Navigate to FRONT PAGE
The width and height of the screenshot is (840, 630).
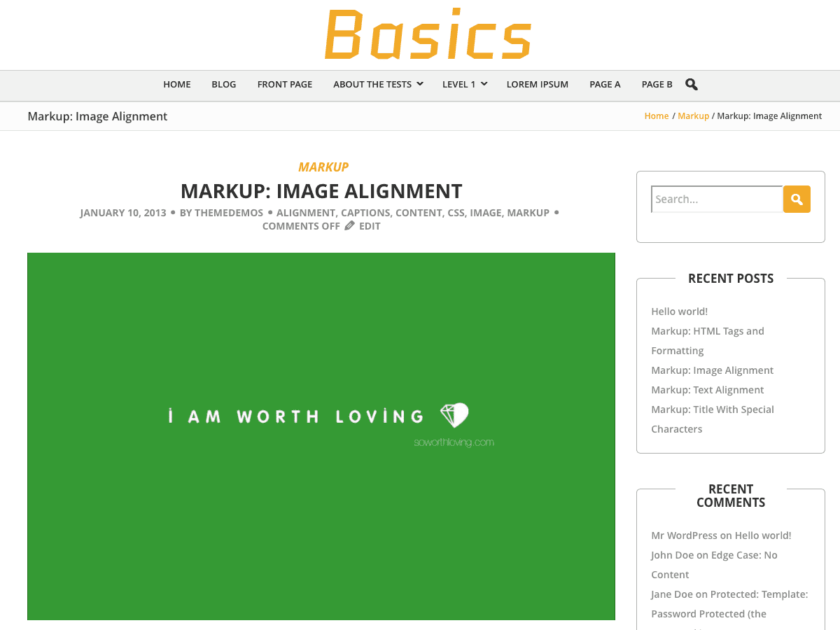tap(284, 84)
